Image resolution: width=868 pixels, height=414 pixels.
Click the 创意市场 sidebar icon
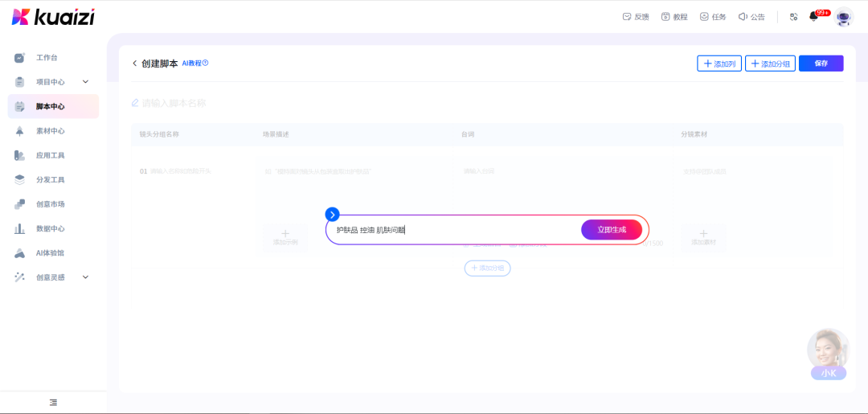(x=19, y=204)
